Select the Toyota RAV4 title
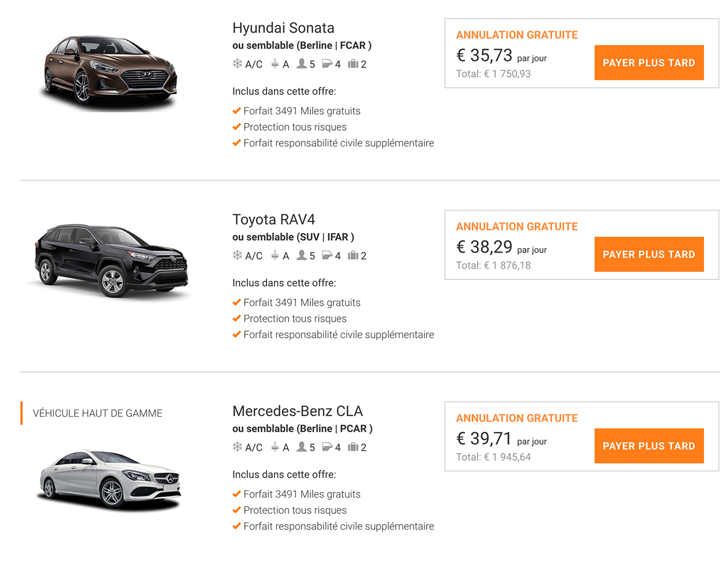Screen dimensions: 728x561 pyautogui.click(x=274, y=219)
